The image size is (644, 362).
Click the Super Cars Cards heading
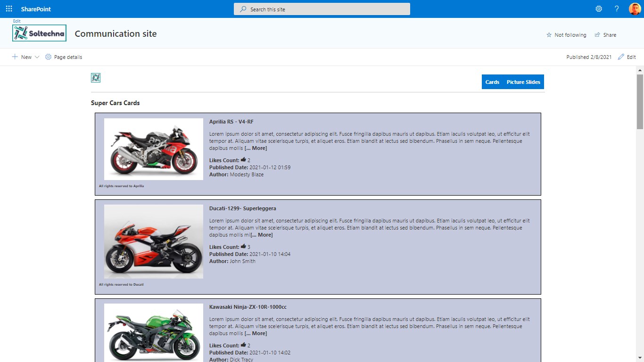(x=115, y=103)
